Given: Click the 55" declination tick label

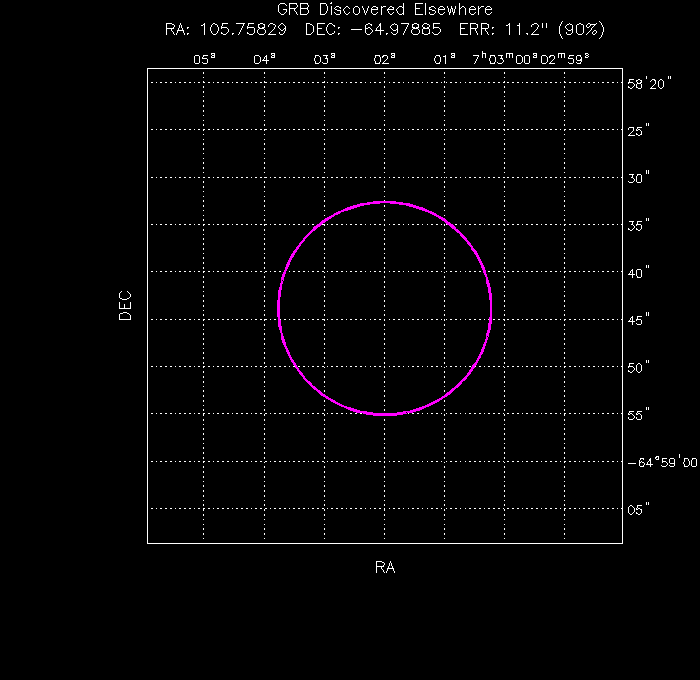Looking at the screenshot, I should pyautogui.click(x=638, y=415).
